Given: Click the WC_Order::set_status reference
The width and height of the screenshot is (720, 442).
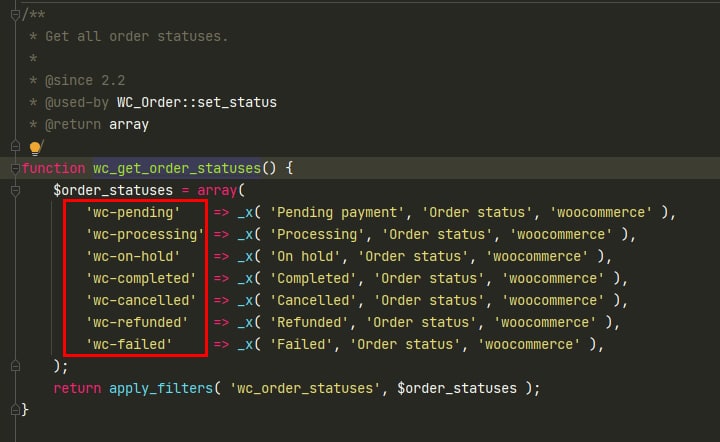Looking at the screenshot, I should point(197,102).
